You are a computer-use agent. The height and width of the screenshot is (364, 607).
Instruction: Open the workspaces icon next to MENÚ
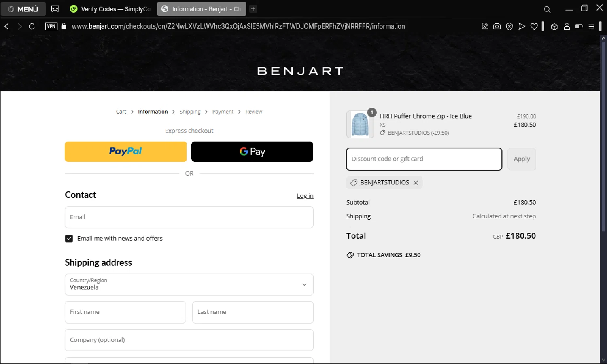click(55, 9)
